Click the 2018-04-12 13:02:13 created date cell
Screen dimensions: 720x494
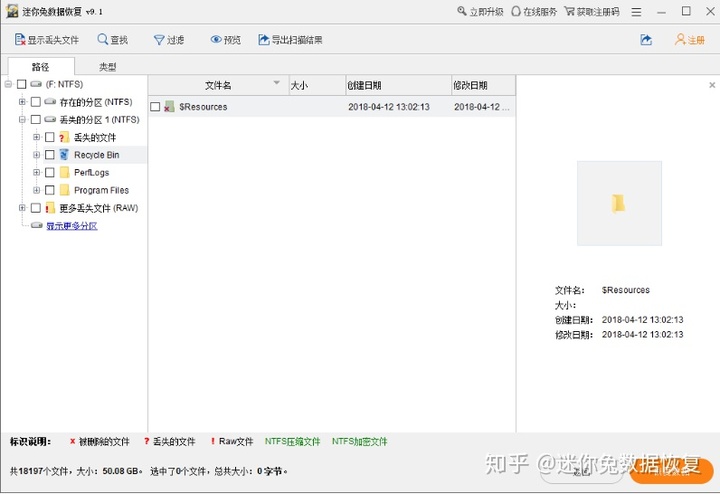point(388,107)
